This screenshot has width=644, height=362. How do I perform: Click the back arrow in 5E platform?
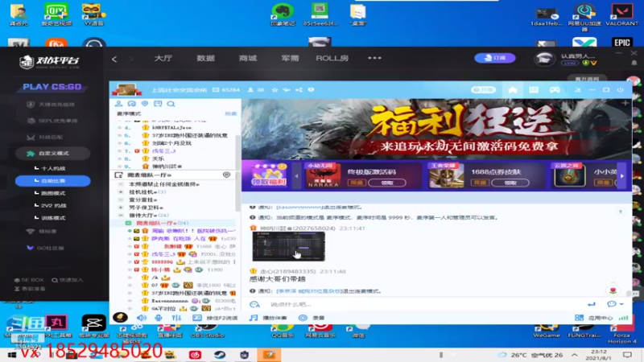coord(114,59)
